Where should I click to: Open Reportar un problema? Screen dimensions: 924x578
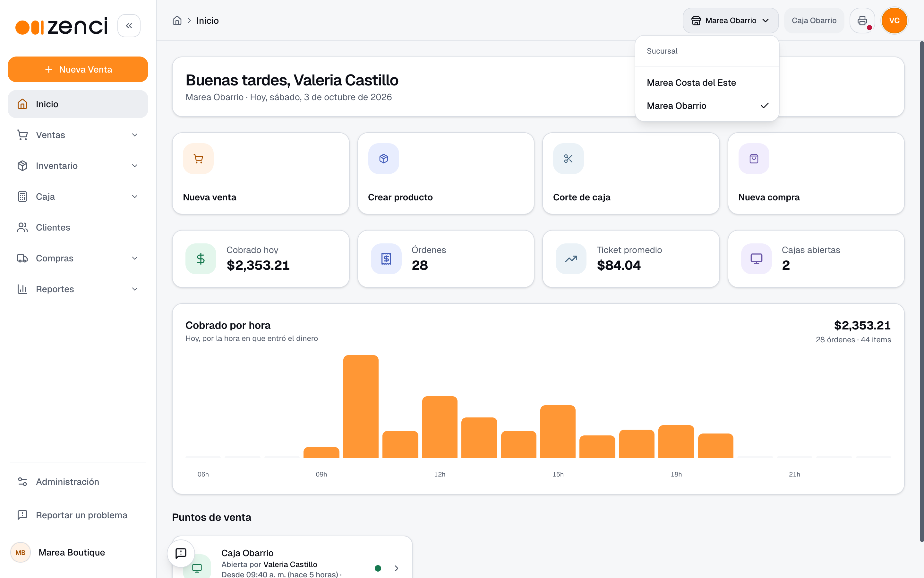[78, 515]
